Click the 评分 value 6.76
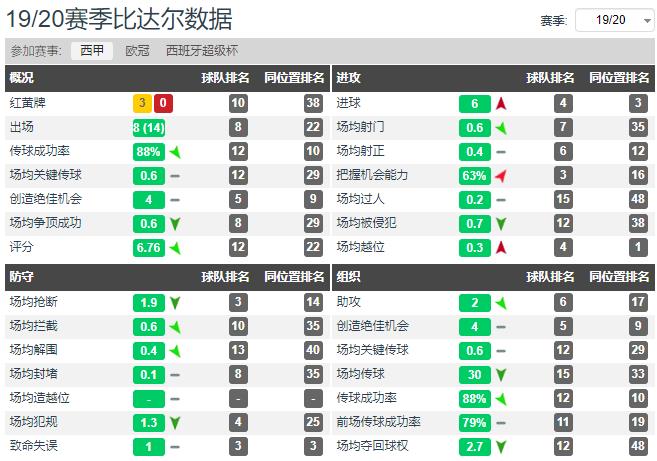The image size is (657, 461). pyautogui.click(x=149, y=247)
